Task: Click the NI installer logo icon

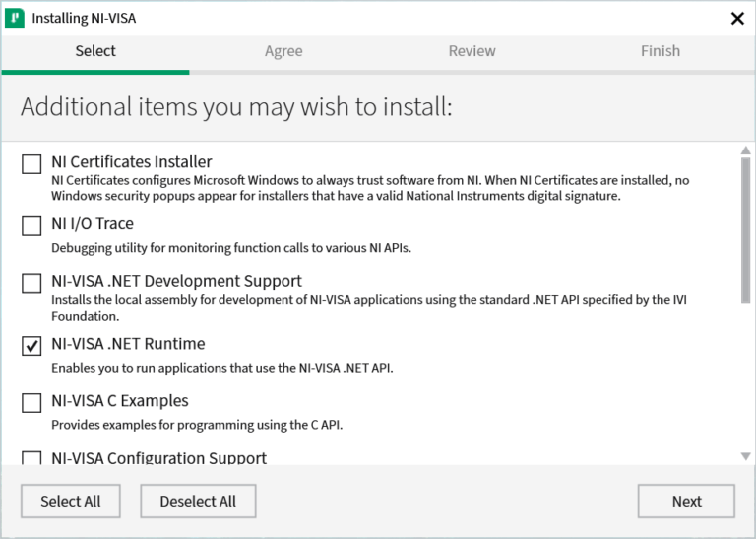Action: click(x=16, y=18)
